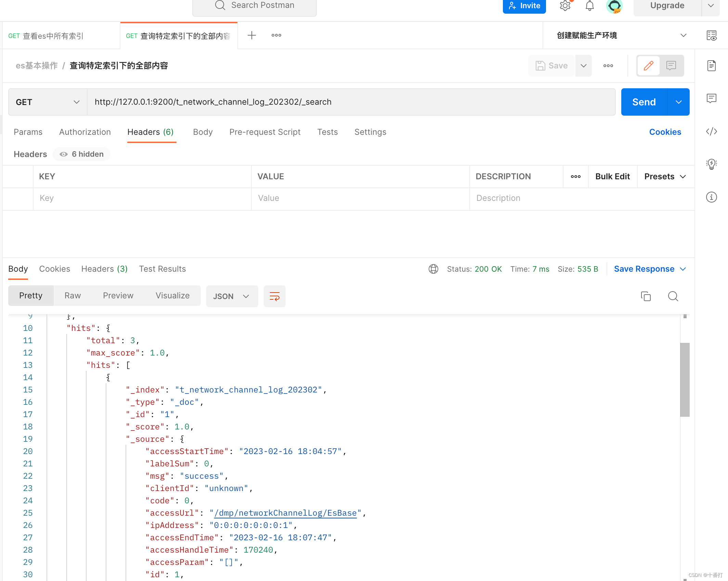
Task: Click the Send button
Action: point(644,102)
